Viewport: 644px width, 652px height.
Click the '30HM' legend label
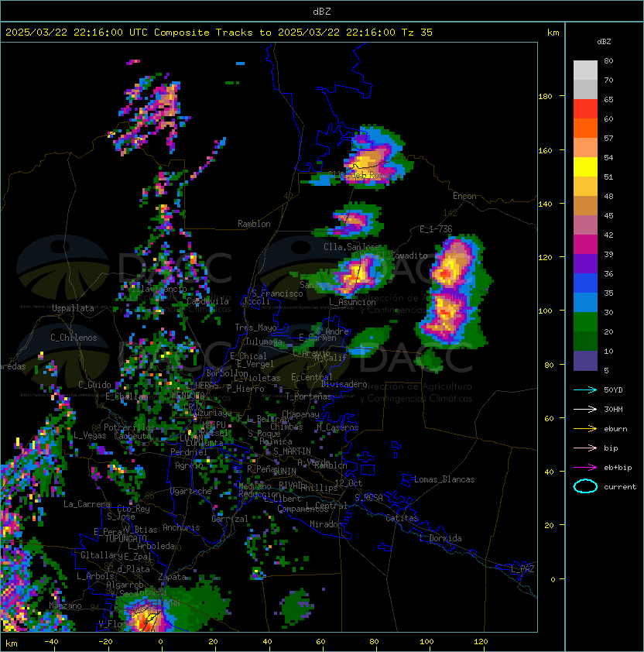click(x=613, y=410)
